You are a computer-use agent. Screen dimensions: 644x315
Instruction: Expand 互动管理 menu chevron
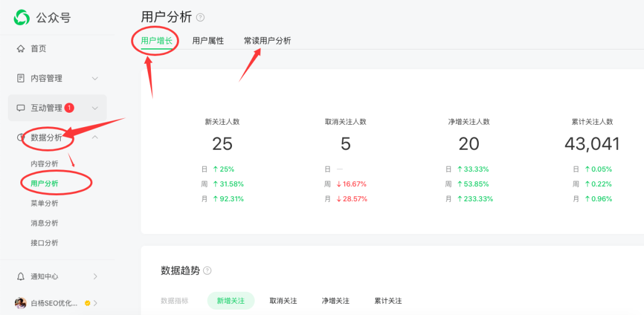point(95,108)
